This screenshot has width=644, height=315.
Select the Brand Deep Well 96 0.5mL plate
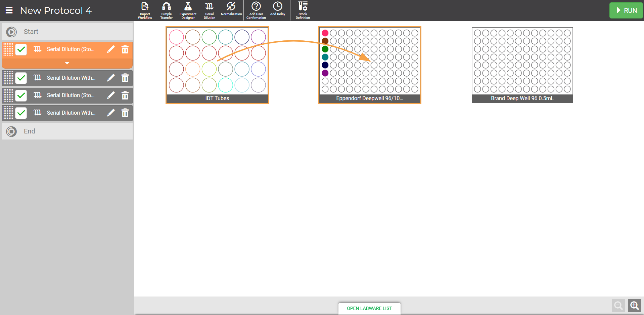(522, 65)
